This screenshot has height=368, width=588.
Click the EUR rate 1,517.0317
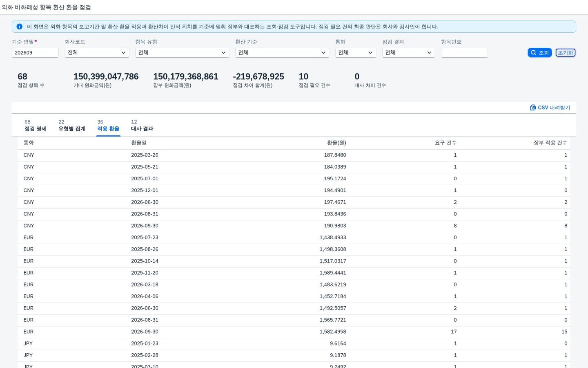(333, 261)
